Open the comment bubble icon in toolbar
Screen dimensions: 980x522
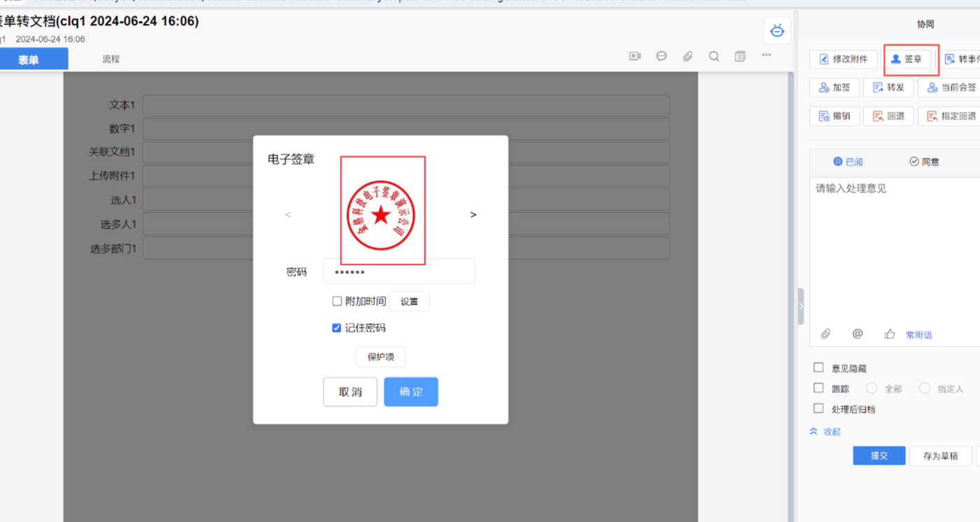pyautogui.click(x=661, y=57)
